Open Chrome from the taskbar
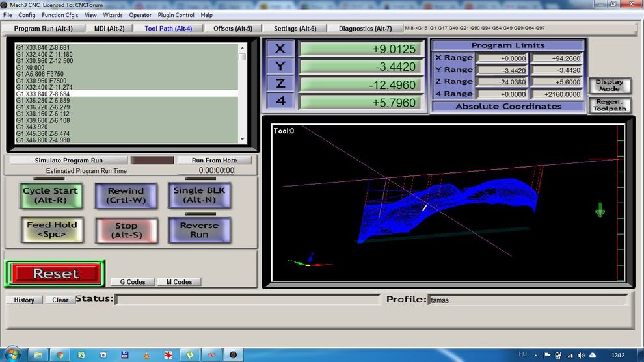 pos(59,355)
